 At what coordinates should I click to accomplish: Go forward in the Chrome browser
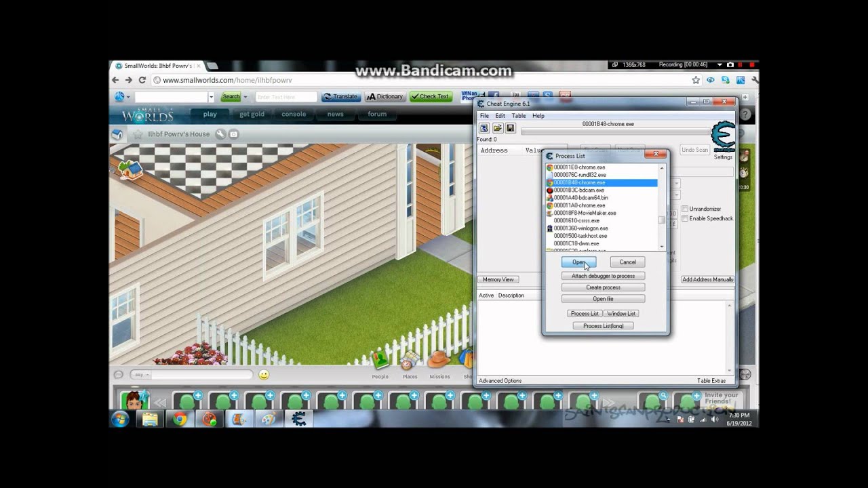[128, 80]
